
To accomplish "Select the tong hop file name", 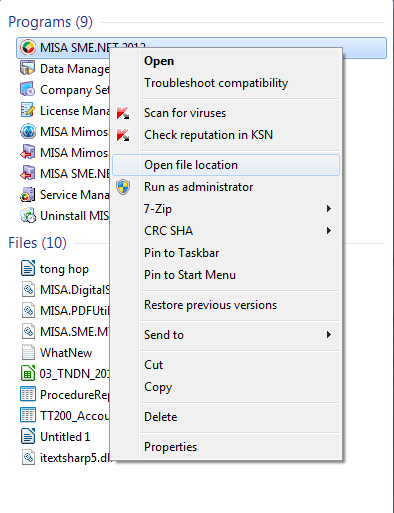I will tap(64, 269).
